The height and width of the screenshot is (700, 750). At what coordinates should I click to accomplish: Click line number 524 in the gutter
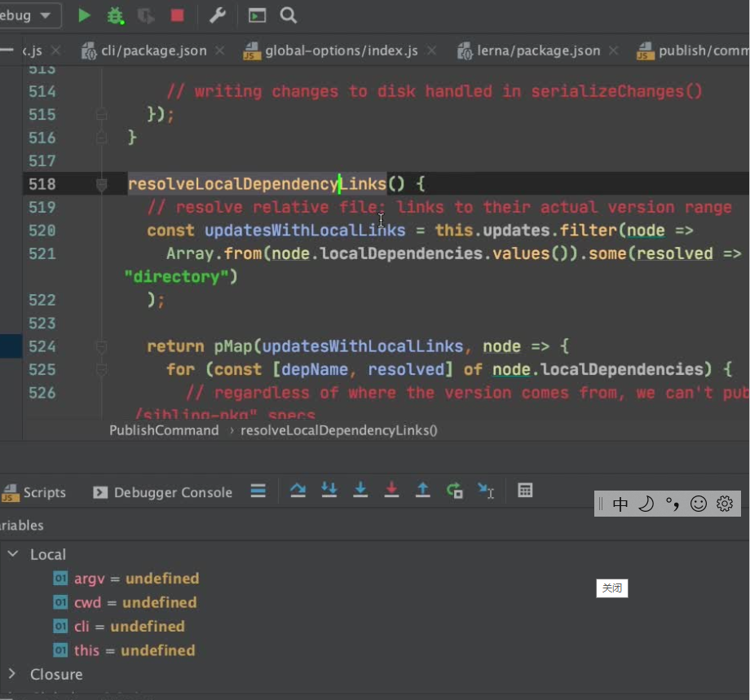pos(42,346)
